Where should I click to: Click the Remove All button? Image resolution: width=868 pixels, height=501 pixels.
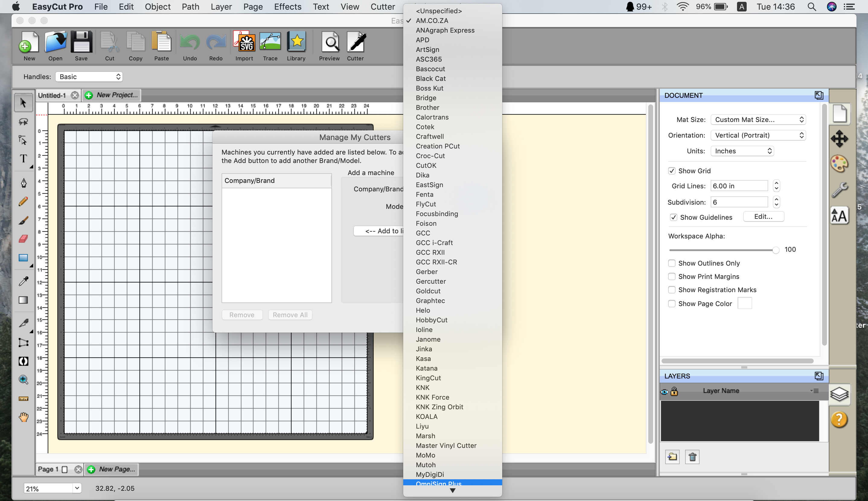pyautogui.click(x=290, y=314)
